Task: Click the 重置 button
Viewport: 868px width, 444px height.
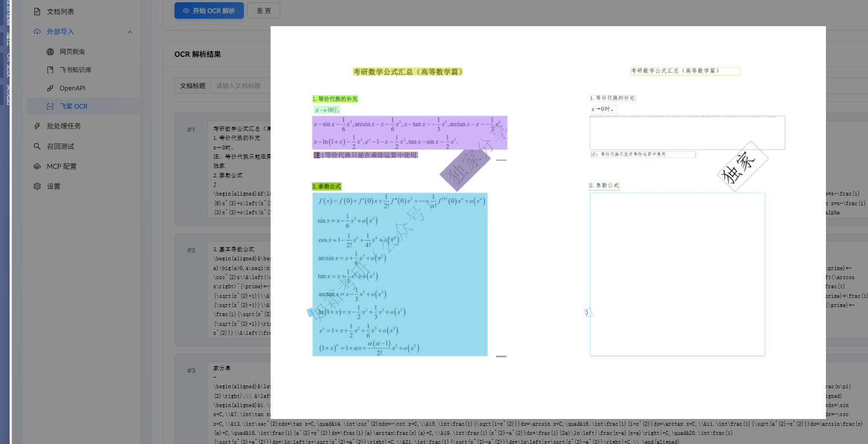Action: pos(263,11)
